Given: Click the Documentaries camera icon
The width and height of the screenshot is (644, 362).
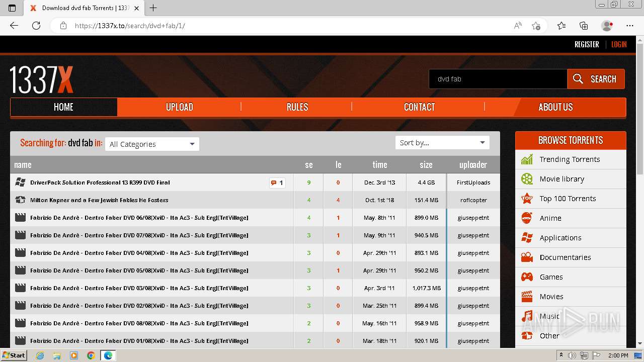Looking at the screenshot, I should (527, 257).
